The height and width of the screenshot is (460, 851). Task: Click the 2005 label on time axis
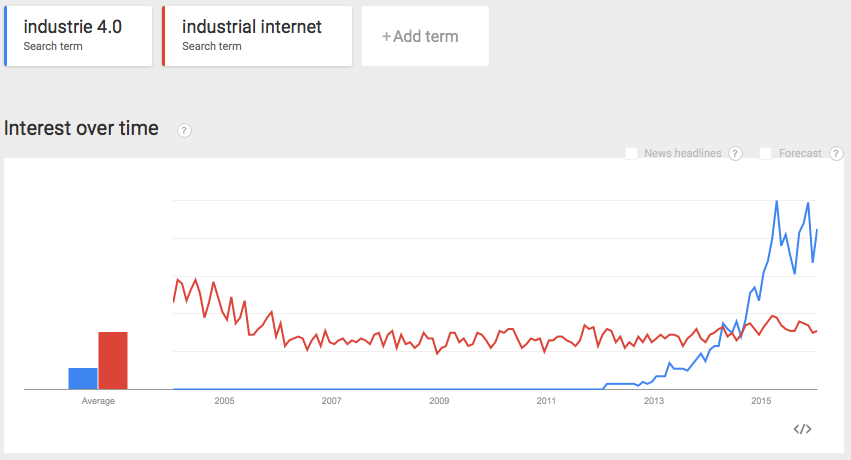[224, 401]
